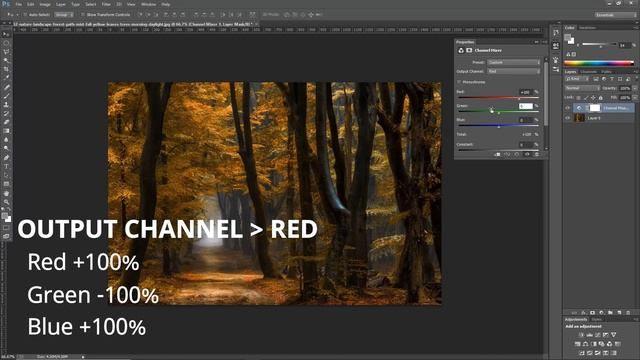Select the Horizontal Type tool

coord(6,167)
